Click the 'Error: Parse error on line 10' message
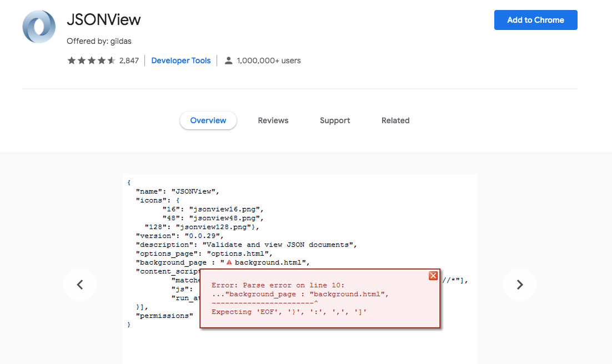Screen dimensions: 612x364 tap(278, 285)
